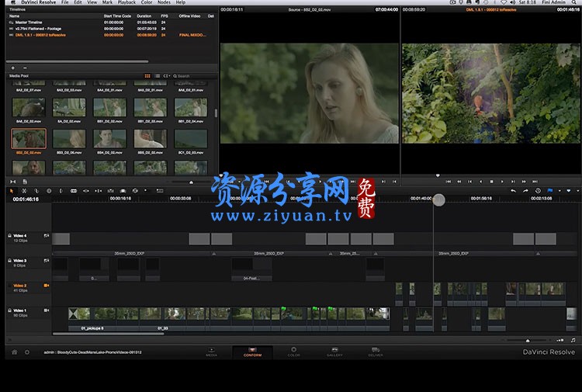The height and width of the screenshot is (392, 582).
Task: Jump to timeline start in timeline viewer
Action: point(448,182)
